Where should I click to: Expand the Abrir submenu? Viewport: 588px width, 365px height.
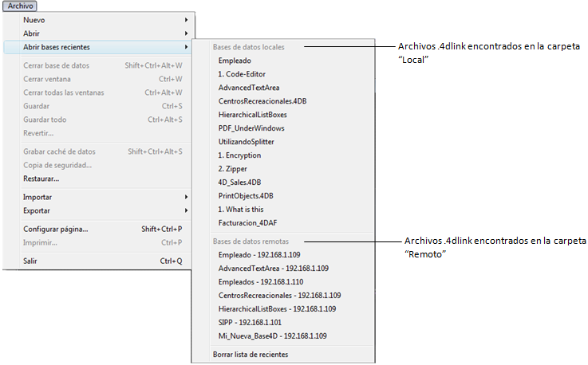32,33
